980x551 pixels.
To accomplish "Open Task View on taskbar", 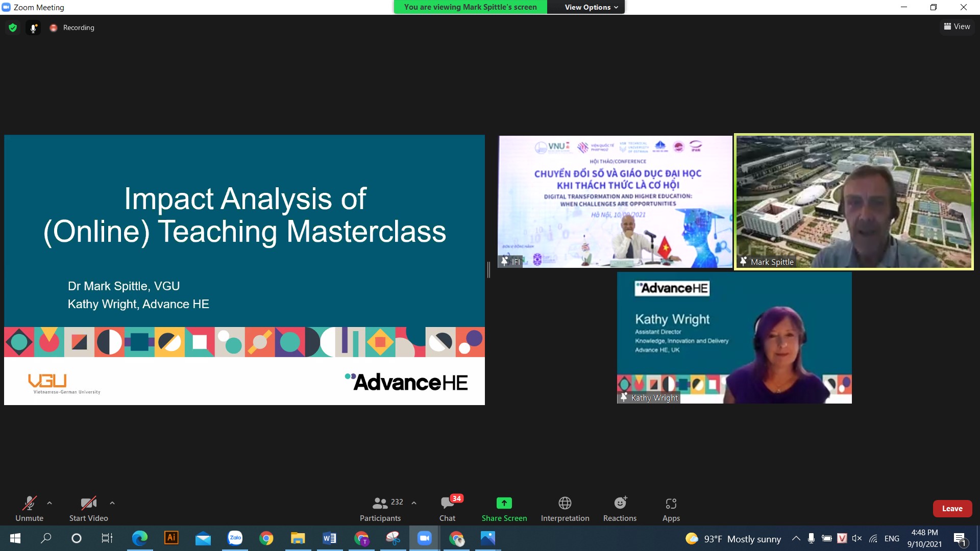I will [x=107, y=538].
